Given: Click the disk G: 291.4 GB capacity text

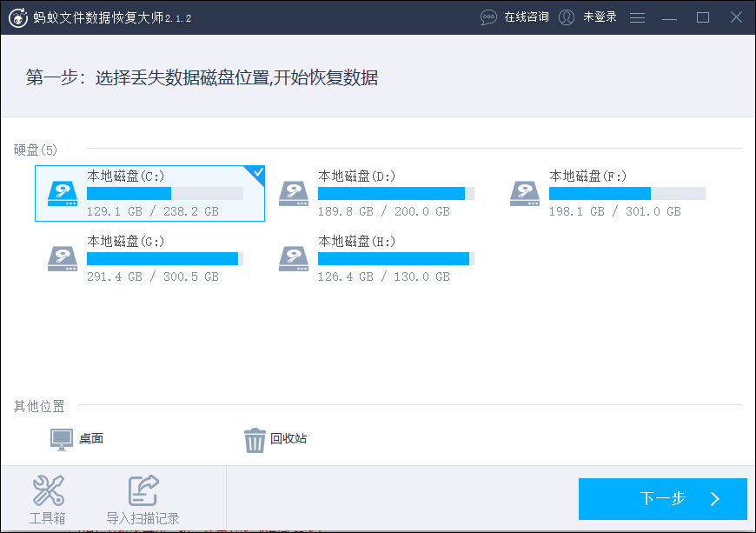Looking at the screenshot, I should click(x=115, y=276).
